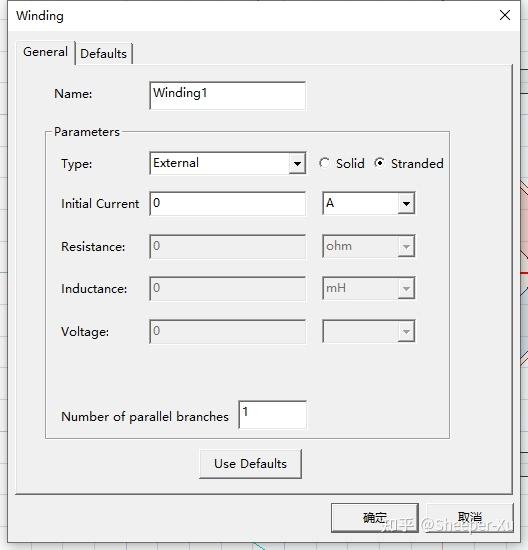Click the Inductance value field
Image resolution: width=528 pixels, height=550 pixels.
(227, 289)
